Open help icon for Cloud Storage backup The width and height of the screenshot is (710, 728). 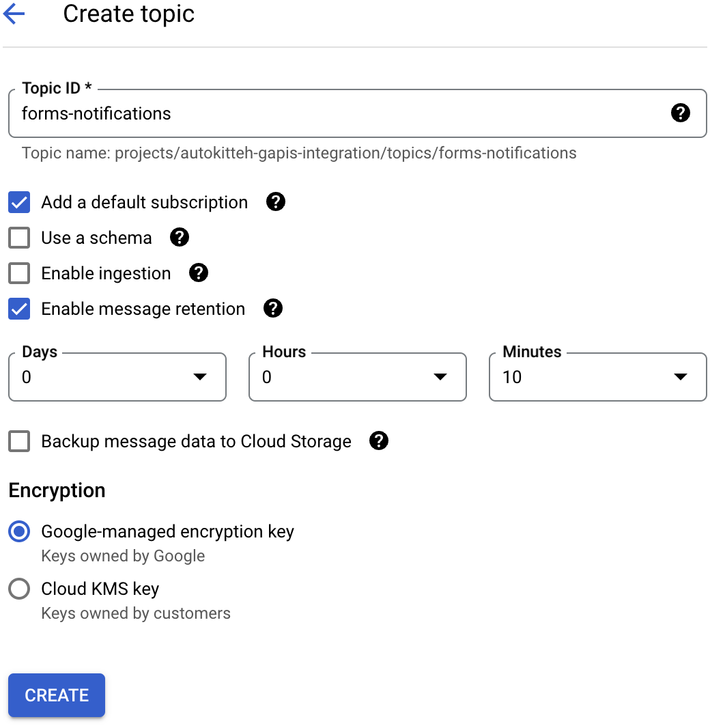click(379, 440)
